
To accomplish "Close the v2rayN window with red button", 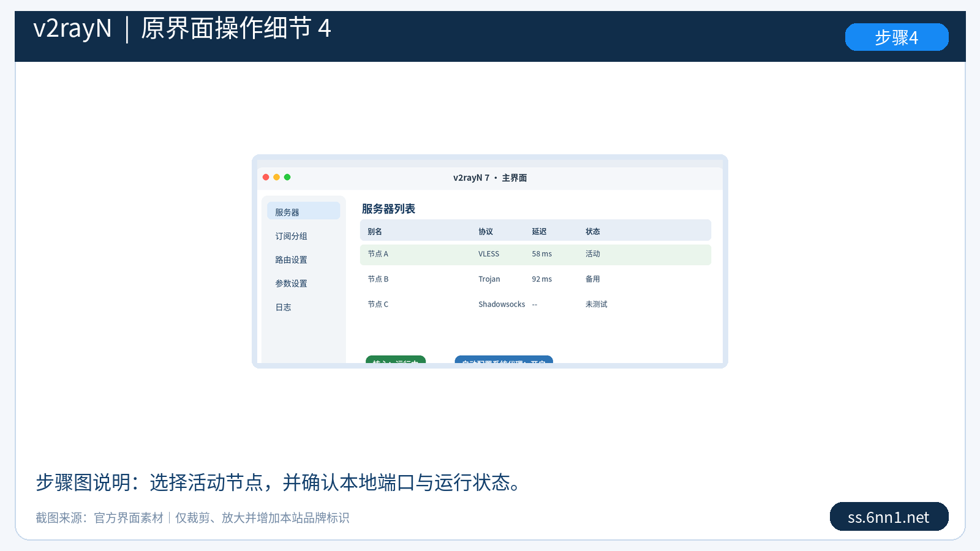I will [x=266, y=178].
